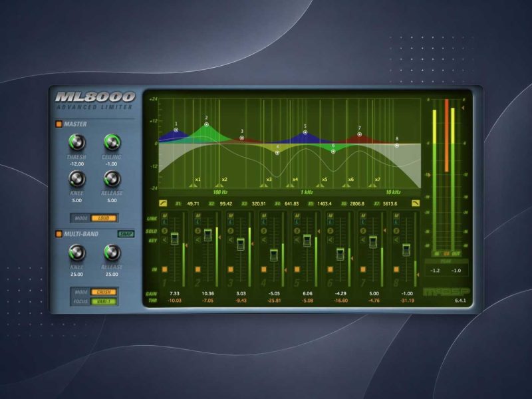Click the band 8 threshold value -31.19
532x399 pixels.
[407, 301]
